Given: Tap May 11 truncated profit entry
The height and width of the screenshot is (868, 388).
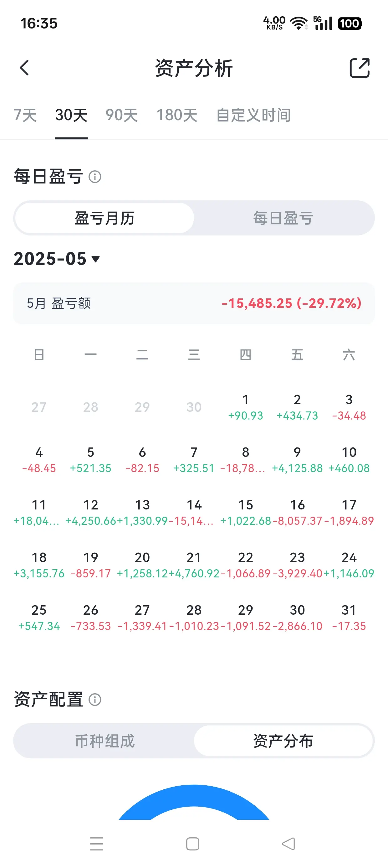Looking at the screenshot, I should point(39,513).
